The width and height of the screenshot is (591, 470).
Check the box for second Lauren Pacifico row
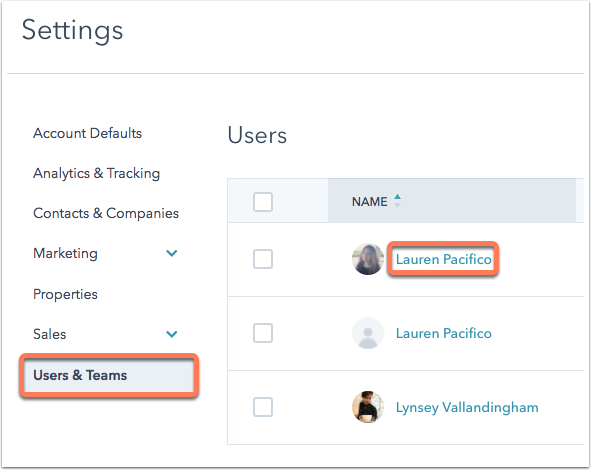pos(263,333)
